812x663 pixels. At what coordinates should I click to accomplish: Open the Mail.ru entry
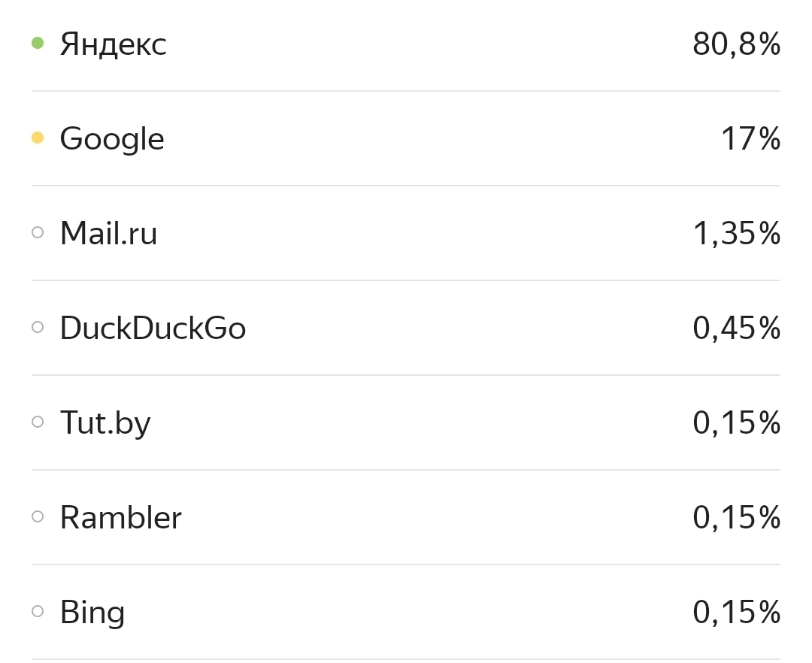[109, 234]
